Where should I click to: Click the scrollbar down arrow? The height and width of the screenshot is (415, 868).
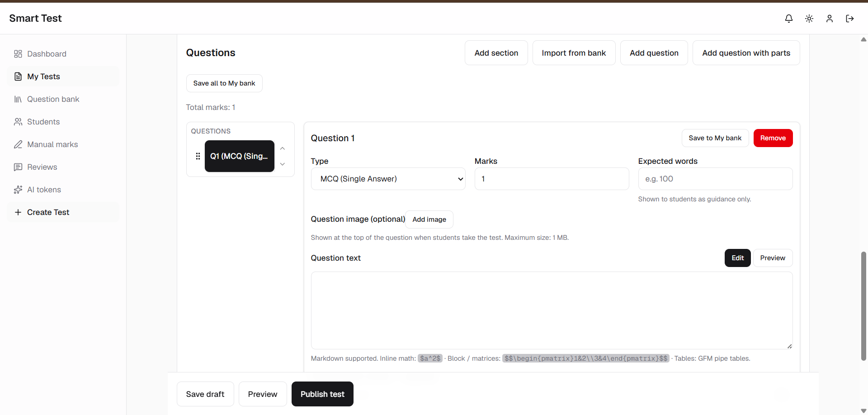tap(863, 411)
